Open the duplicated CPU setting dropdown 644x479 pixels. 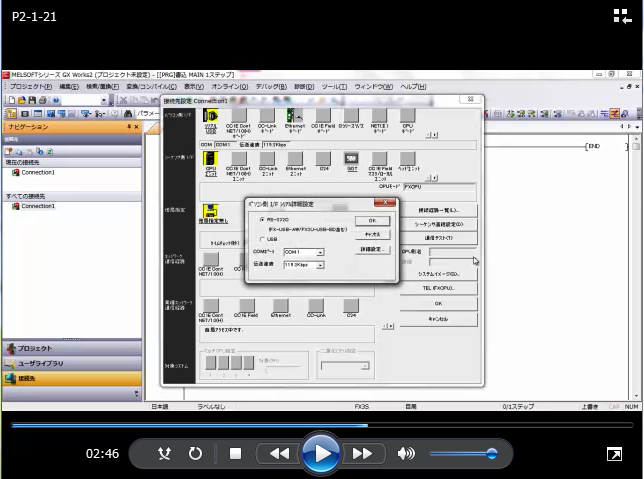coord(345,366)
